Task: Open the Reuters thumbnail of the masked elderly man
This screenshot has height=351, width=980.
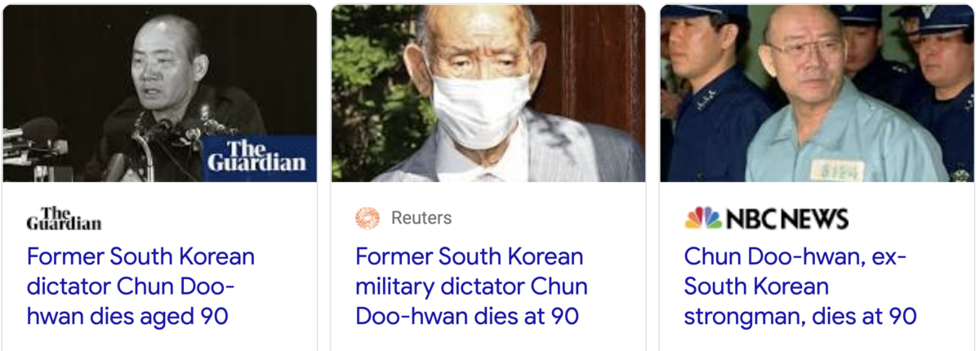Action: click(488, 93)
